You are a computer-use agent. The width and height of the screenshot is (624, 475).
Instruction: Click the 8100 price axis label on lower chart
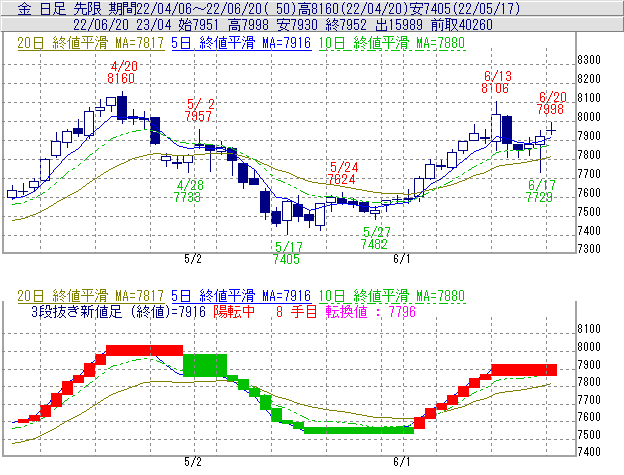coord(589,329)
